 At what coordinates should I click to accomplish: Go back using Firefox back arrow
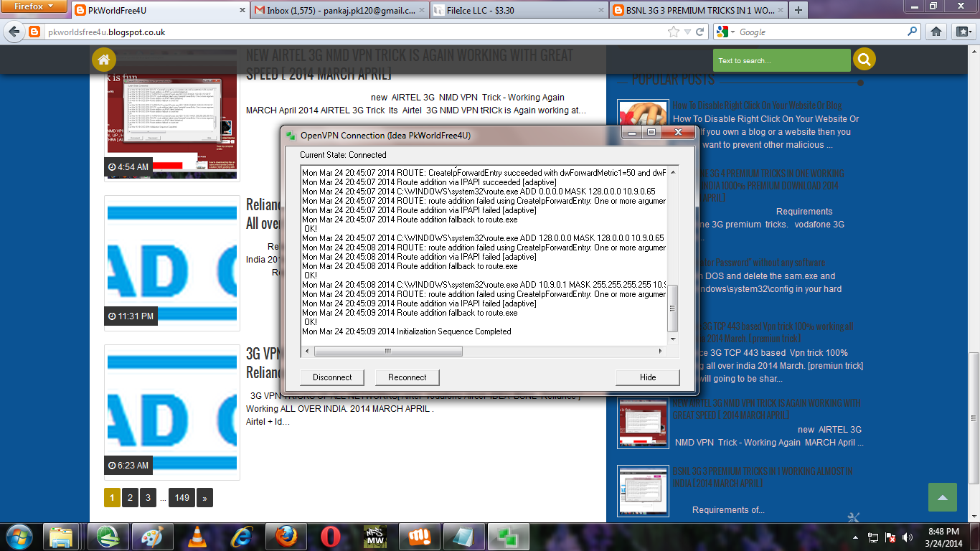pos(14,32)
